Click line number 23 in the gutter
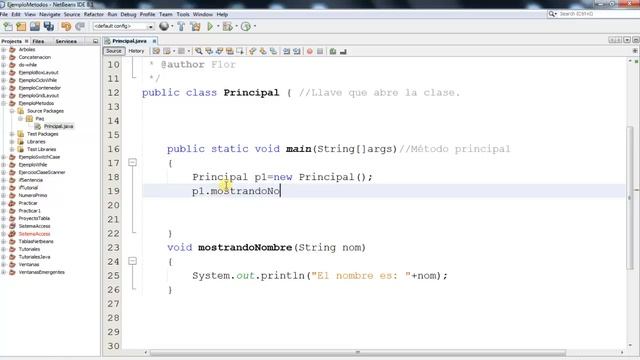Screen dimensions: 640x360 pyautogui.click(x=113, y=248)
